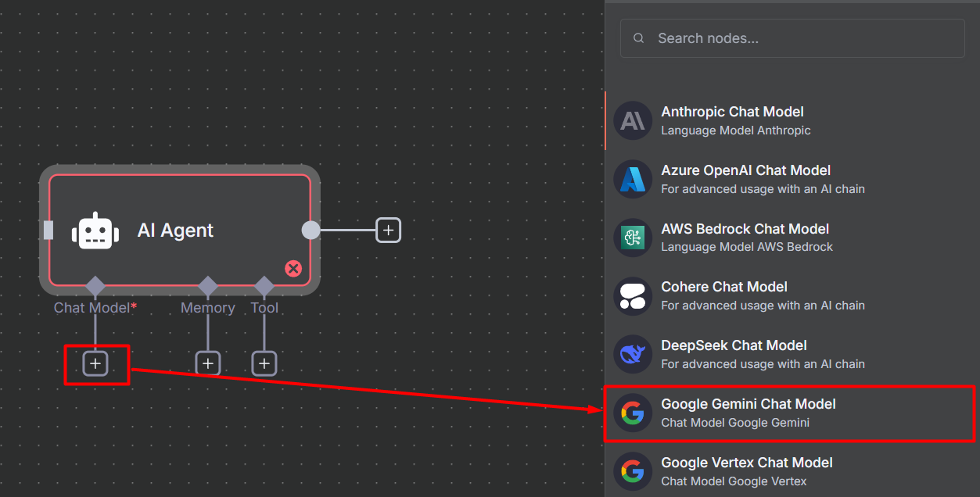This screenshot has width=980, height=497.
Task: Click the DeepSeek whale logo icon
Action: coord(633,355)
